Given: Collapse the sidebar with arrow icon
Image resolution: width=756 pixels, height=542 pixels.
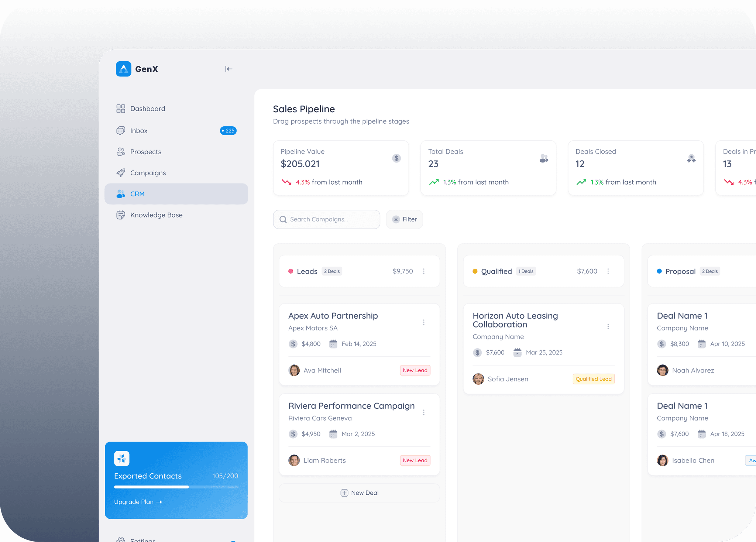Looking at the screenshot, I should 228,69.
